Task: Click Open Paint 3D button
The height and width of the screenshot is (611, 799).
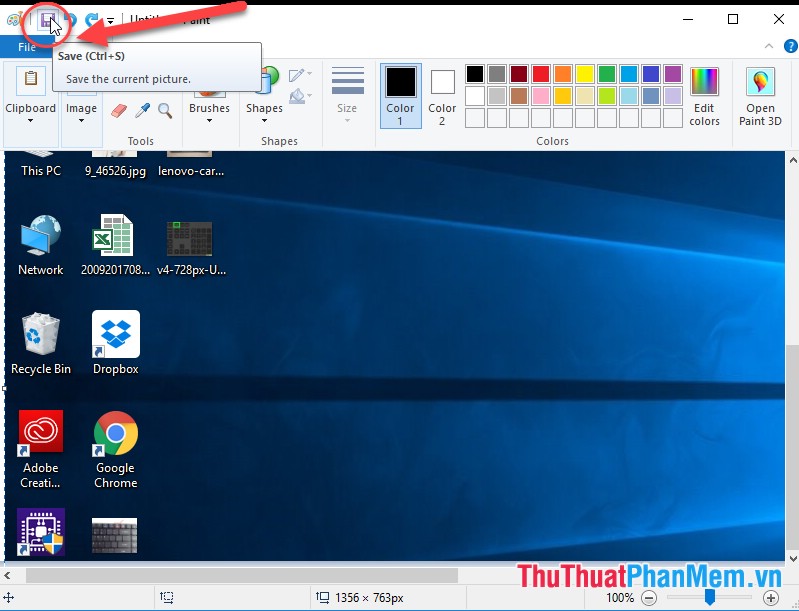Action: (760, 96)
